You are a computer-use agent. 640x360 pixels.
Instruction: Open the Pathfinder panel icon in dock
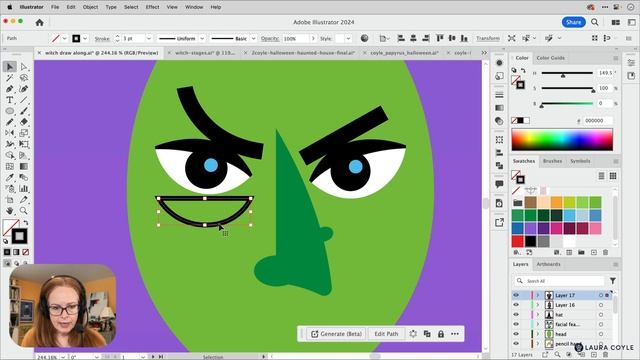(499, 165)
